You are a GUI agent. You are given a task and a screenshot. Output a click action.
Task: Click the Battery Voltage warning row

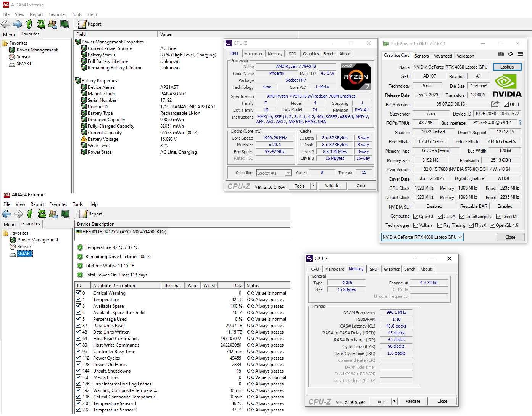click(x=103, y=139)
